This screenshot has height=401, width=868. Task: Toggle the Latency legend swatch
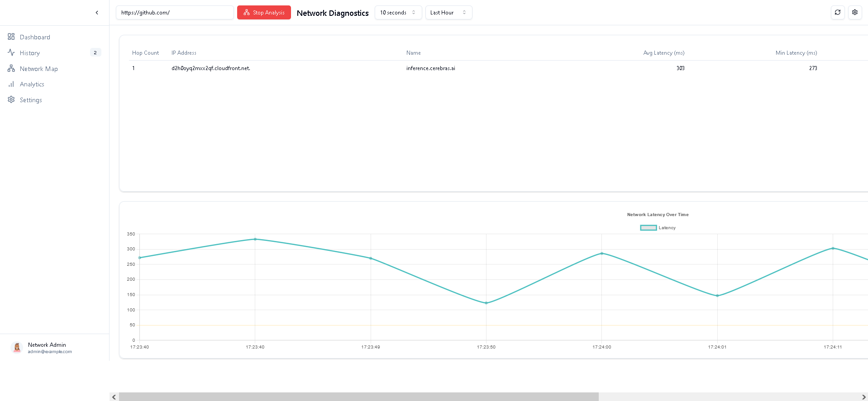648,228
